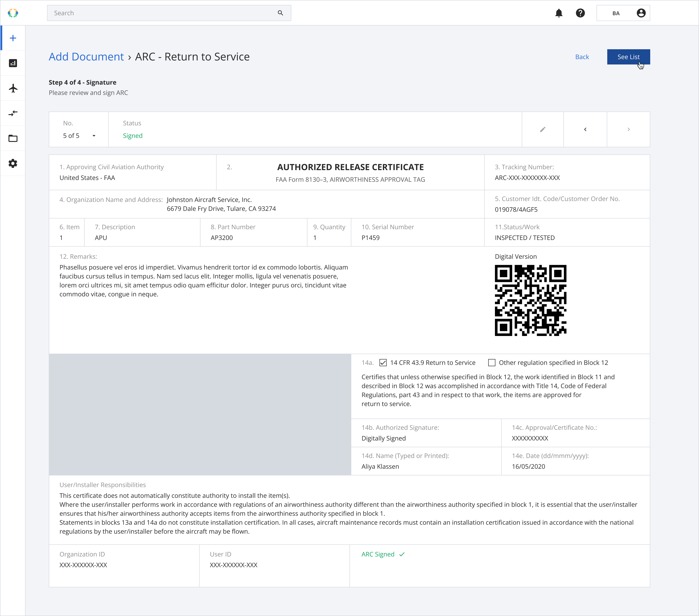
Task: Open the Add Document breadcrumb link
Action: click(86, 56)
